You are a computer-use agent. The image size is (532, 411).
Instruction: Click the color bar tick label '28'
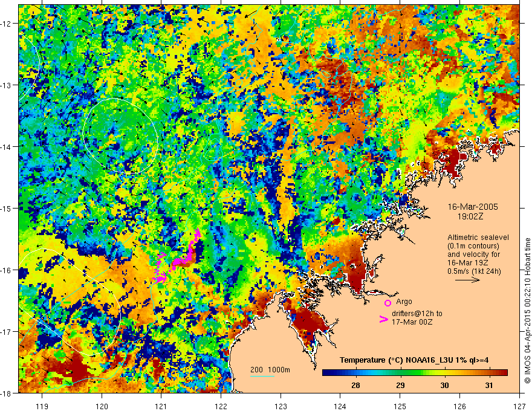click(355, 385)
